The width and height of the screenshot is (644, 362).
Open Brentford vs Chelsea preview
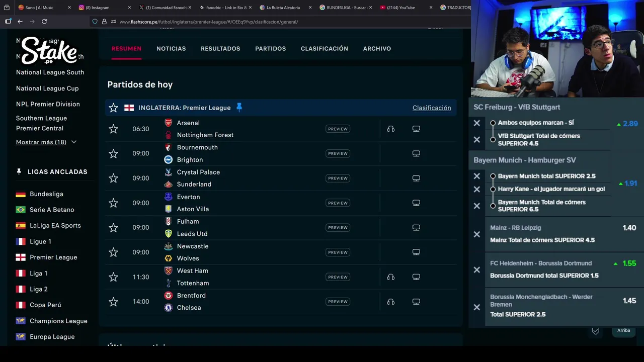(x=338, y=302)
